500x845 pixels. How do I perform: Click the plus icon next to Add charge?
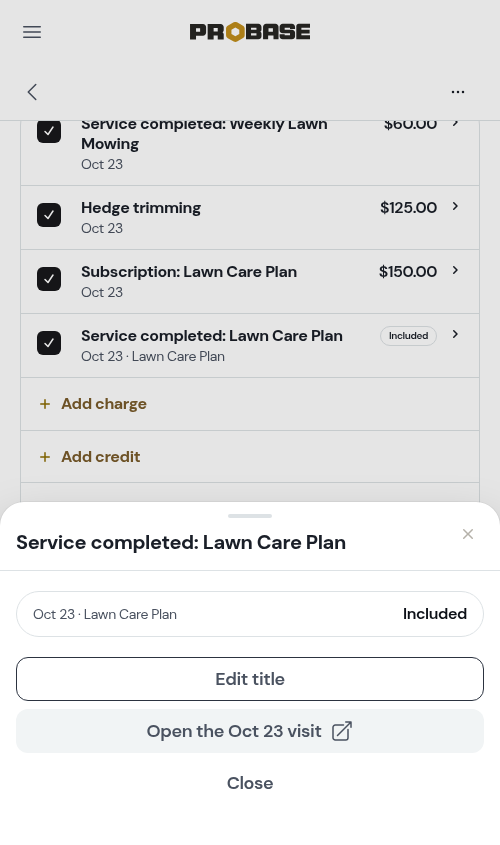pyautogui.click(x=45, y=404)
